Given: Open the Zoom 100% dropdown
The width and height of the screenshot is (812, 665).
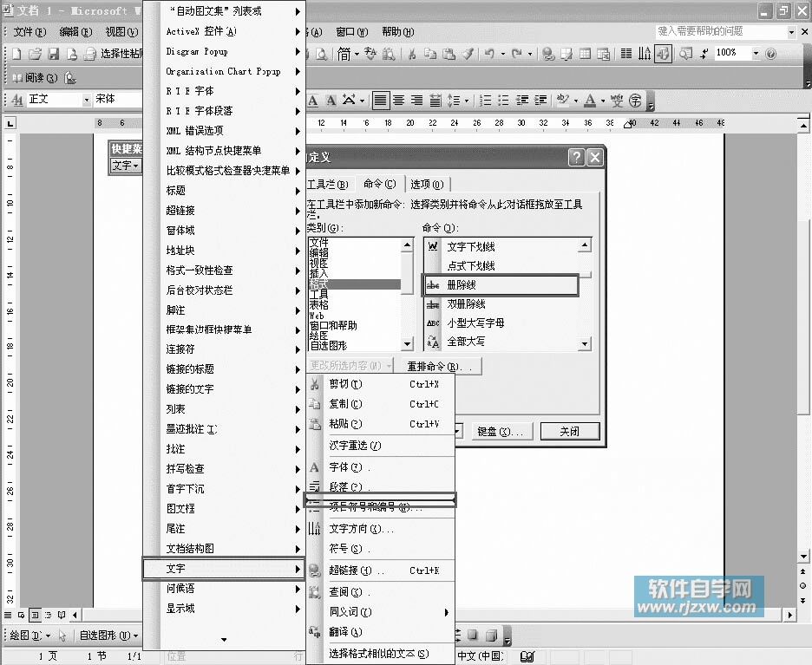Looking at the screenshot, I should click(x=756, y=53).
